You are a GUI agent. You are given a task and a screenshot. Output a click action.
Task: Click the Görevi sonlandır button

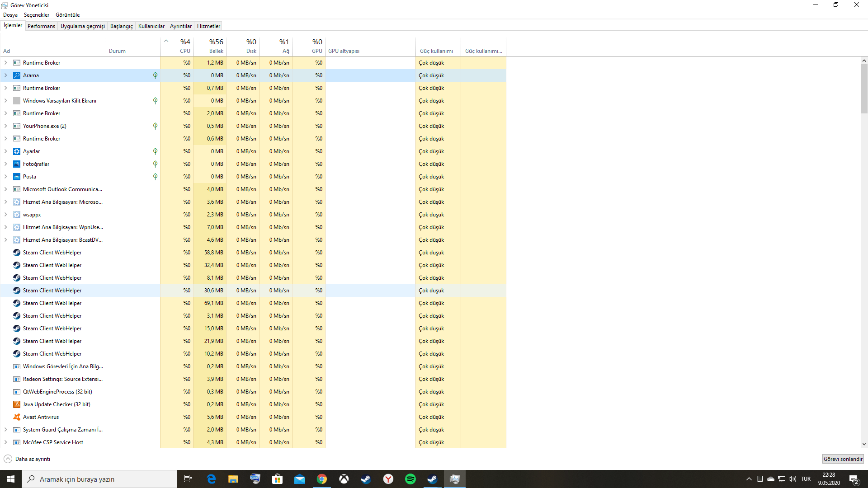843,459
